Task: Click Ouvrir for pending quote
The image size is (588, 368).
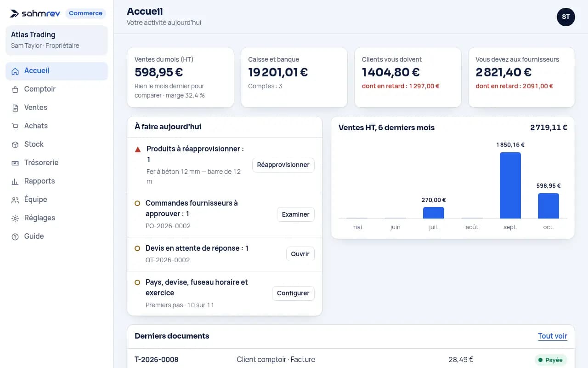Action: point(300,254)
